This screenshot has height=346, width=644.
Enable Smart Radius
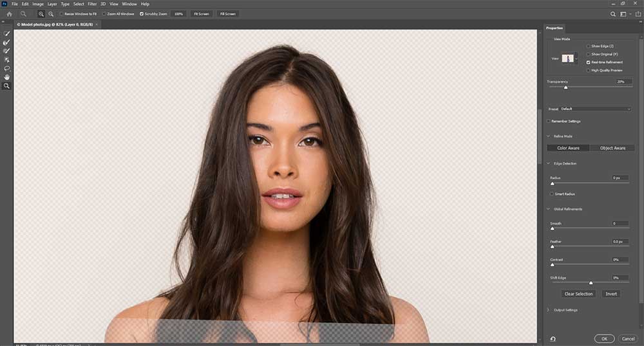point(552,194)
